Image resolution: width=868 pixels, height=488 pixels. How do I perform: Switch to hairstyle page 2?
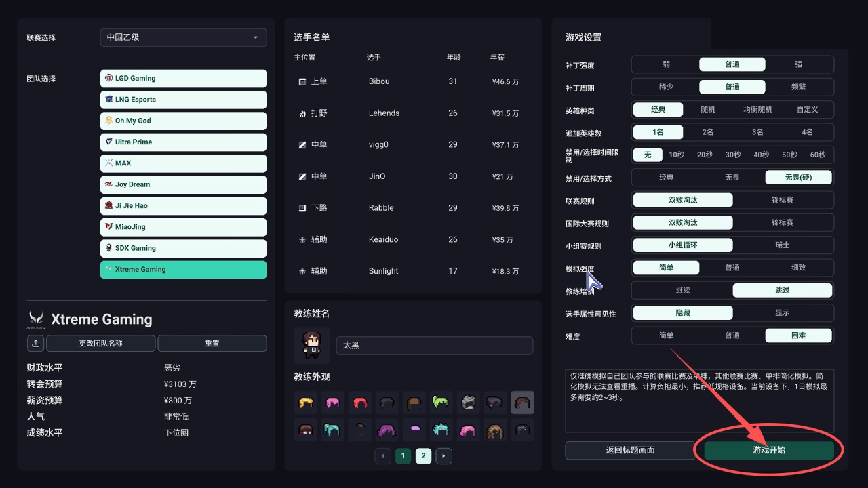coord(424,456)
